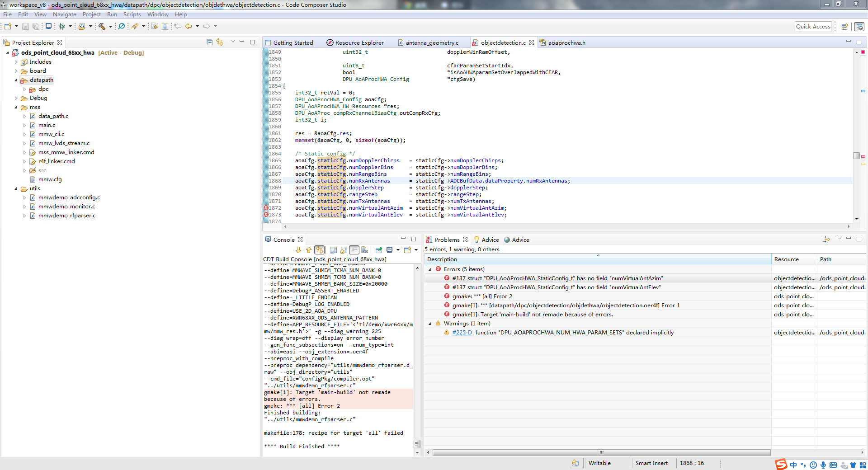
Task: Collapse the Errors (5 items) group
Action: pos(430,269)
